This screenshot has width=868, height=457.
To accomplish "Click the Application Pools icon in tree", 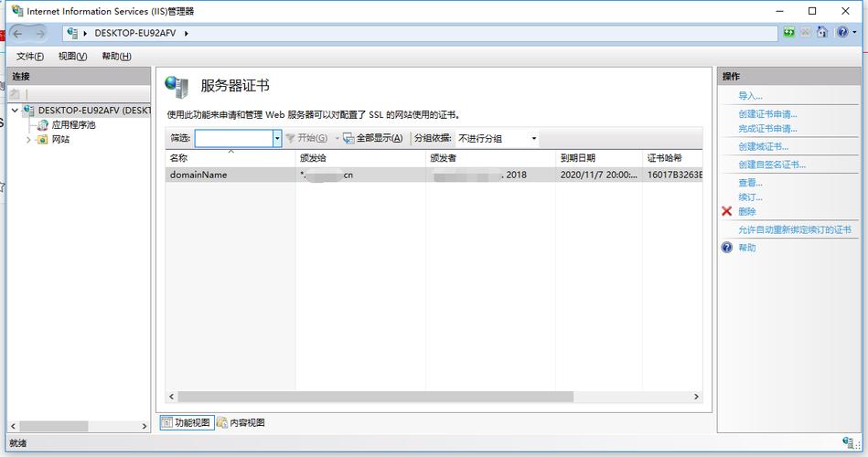I will click(x=43, y=125).
